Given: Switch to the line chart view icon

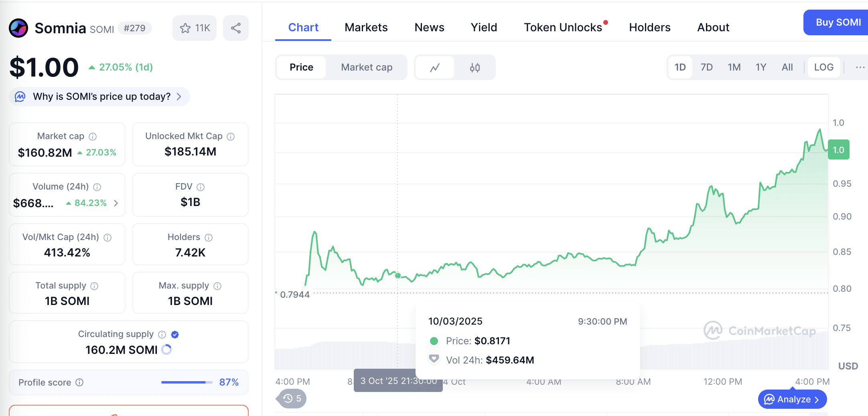Looking at the screenshot, I should point(435,67).
